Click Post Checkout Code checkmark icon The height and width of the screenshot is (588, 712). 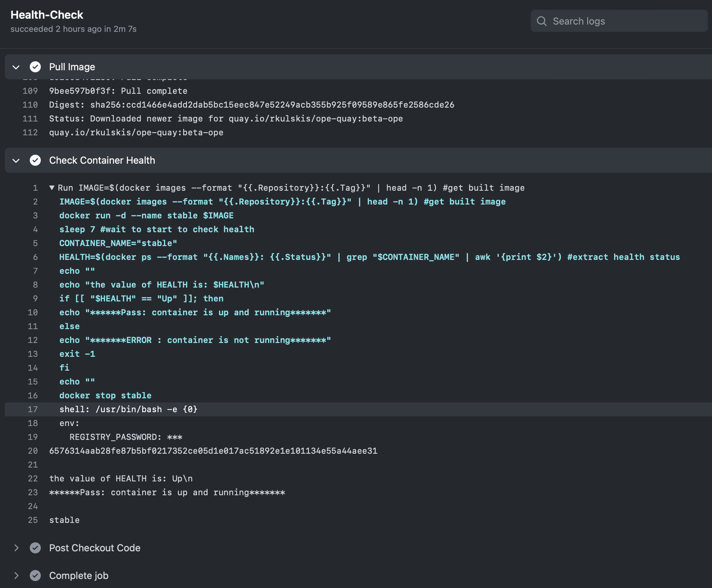(35, 548)
